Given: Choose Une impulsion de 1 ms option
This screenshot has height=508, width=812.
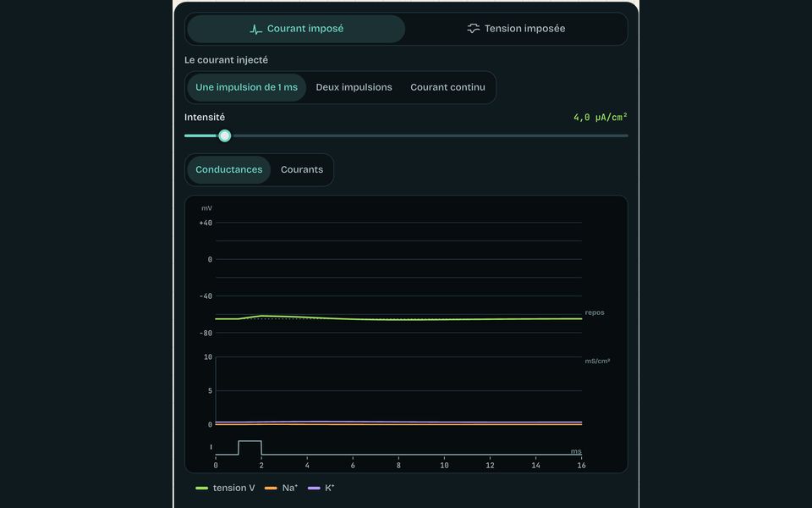Looking at the screenshot, I should 246,87.
